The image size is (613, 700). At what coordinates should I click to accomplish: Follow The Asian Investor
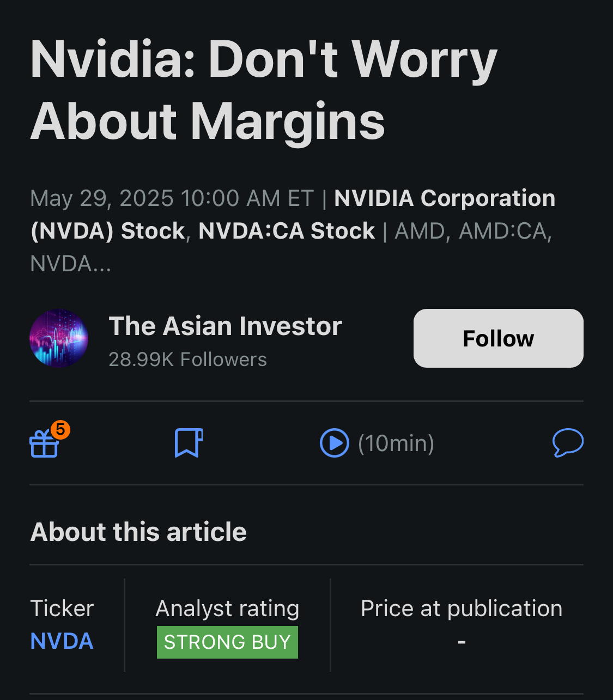[x=498, y=338]
